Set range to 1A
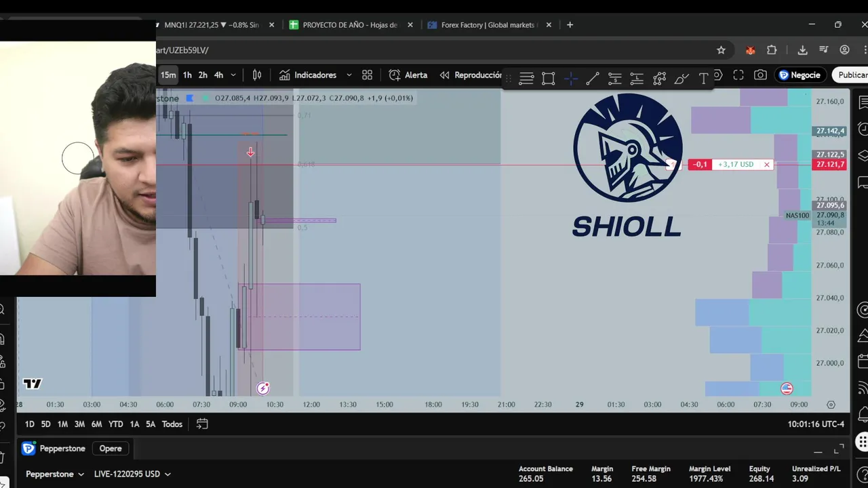This screenshot has width=868, height=488. (x=134, y=424)
